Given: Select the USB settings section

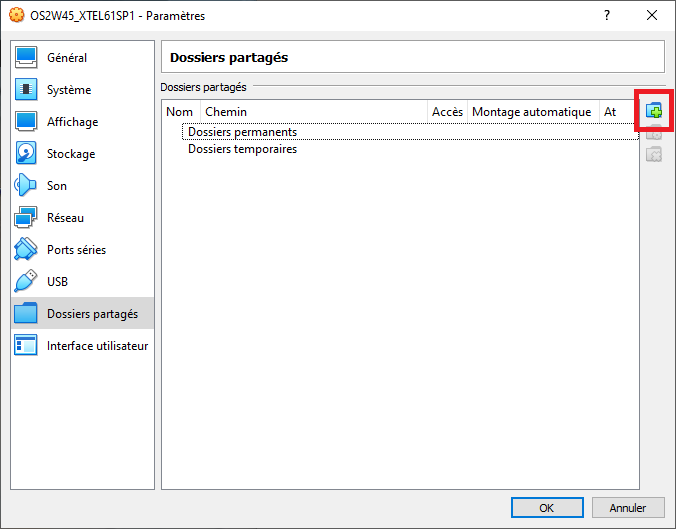Looking at the screenshot, I should coord(57,282).
